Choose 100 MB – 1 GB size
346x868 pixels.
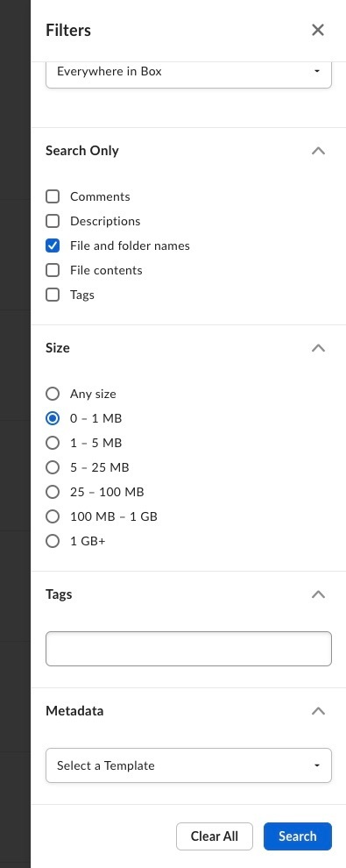pyautogui.click(x=53, y=516)
